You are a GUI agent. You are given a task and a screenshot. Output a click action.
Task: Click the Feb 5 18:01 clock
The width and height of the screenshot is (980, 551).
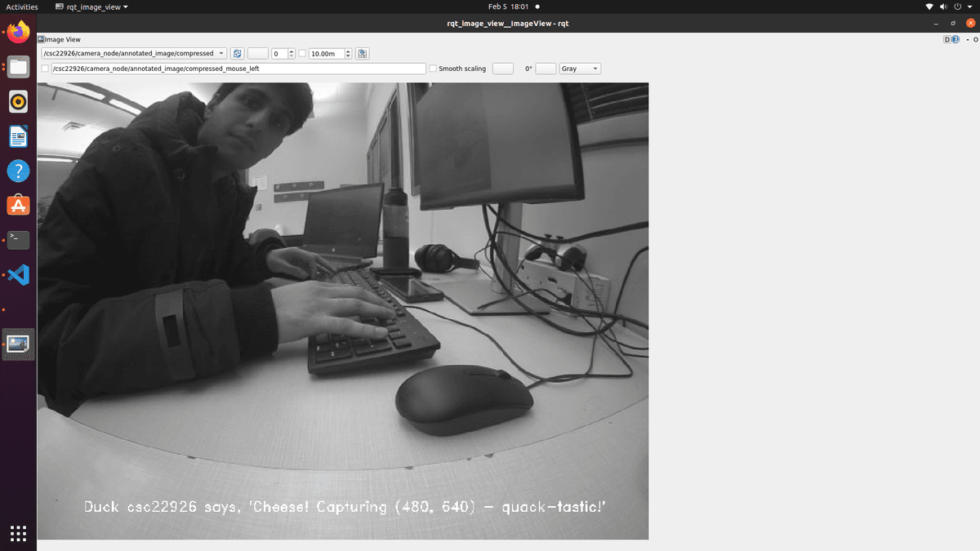(x=508, y=7)
